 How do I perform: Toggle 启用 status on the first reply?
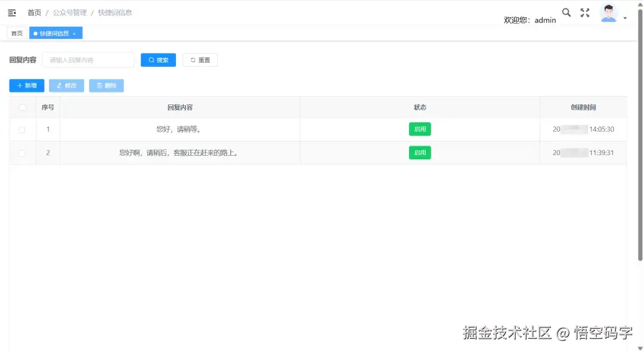point(420,129)
